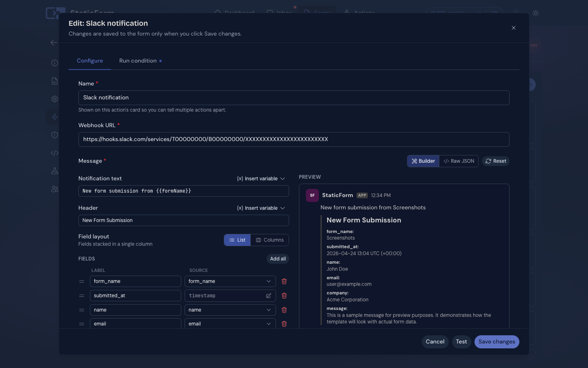588x368 pixels.
Task: Open the lightning actions icon in sidebar
Action: (x=55, y=117)
